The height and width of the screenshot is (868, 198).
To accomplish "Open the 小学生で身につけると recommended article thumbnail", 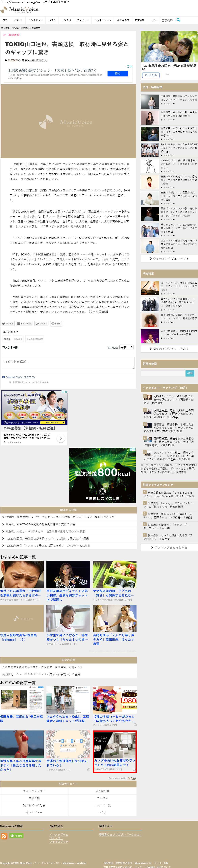I will click(68, 618).
